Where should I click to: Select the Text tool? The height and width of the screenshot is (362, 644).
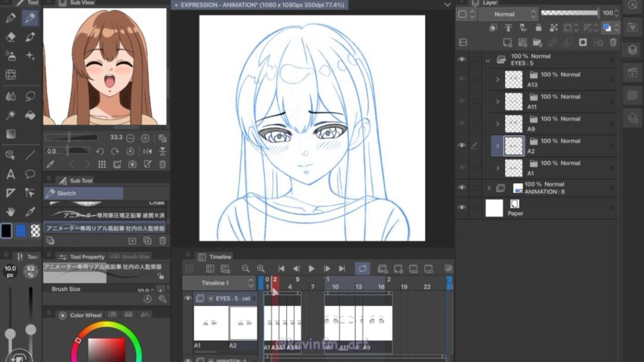coord(11,174)
